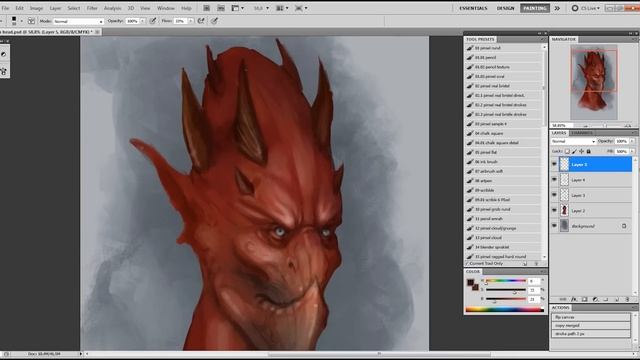Click the brush Flow value field
Viewport: 640px width, 360px height.
(x=180, y=21)
